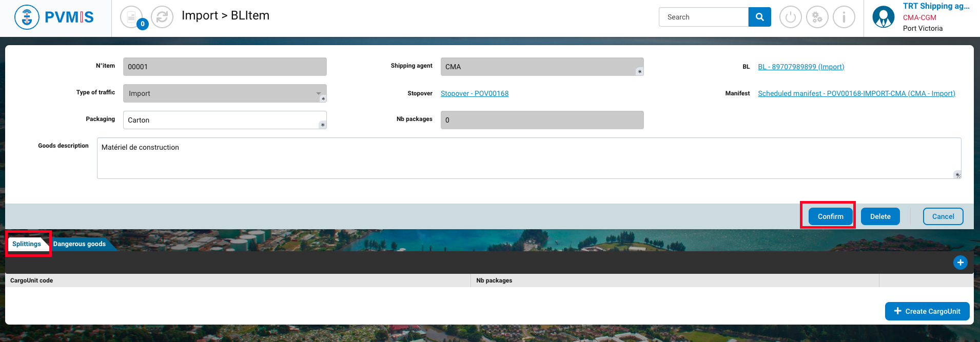This screenshot has height=342, width=980.
Task: Add a splitting row with plus icon
Action: [960, 263]
